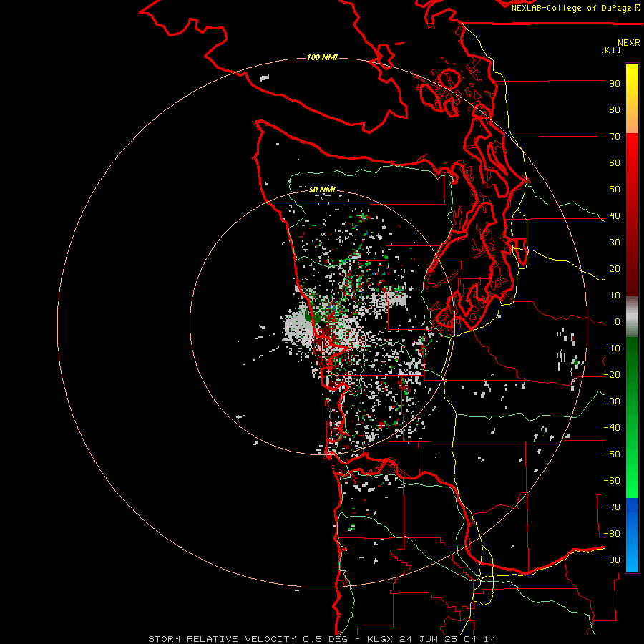Click the -80 knot legend value
The height and width of the screenshot is (644, 644).
click(x=612, y=534)
